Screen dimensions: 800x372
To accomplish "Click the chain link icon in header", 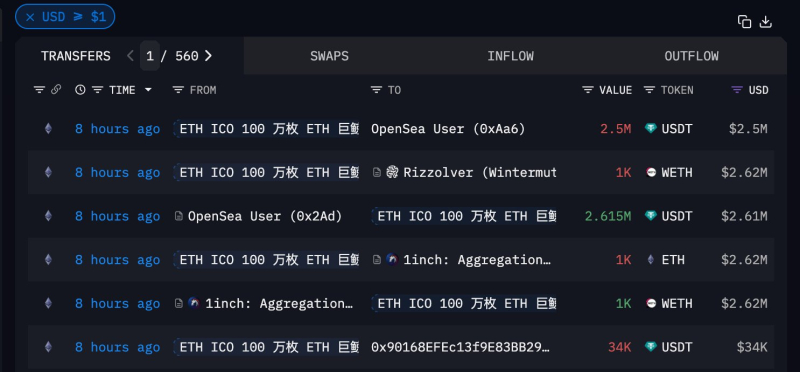I will tap(56, 90).
